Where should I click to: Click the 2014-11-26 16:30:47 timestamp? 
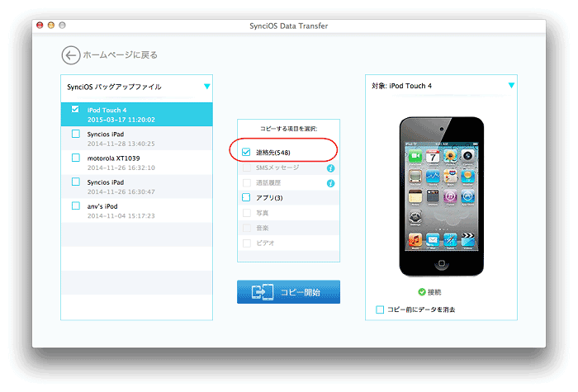(121, 192)
